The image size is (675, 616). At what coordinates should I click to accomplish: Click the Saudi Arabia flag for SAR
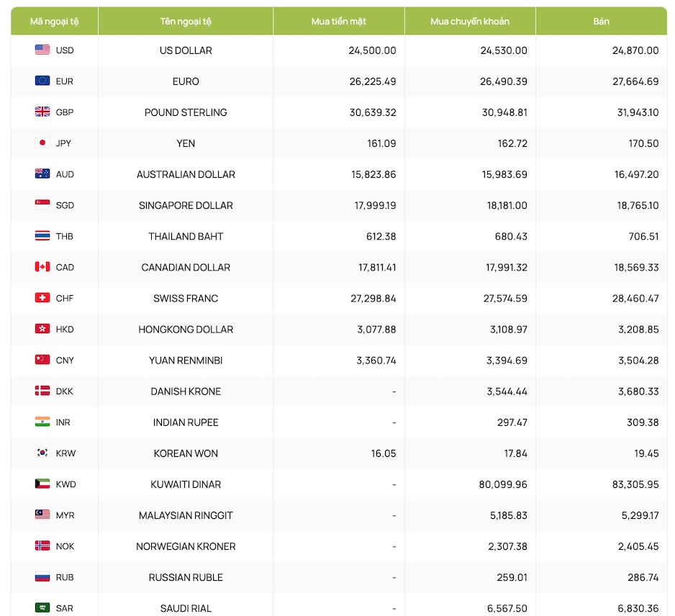42,607
